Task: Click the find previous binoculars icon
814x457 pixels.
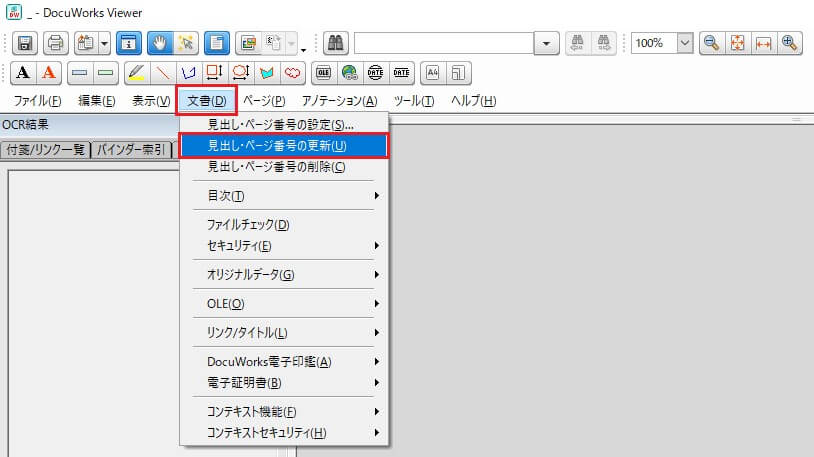Action: 577,43
